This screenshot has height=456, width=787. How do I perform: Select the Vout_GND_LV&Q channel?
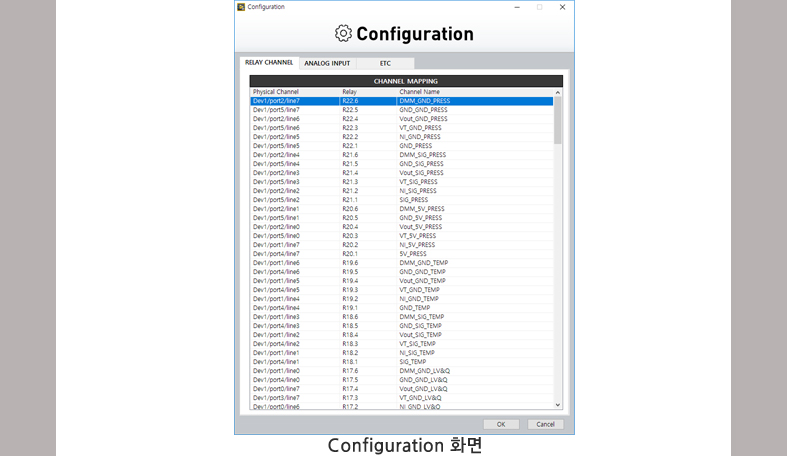pos(423,390)
